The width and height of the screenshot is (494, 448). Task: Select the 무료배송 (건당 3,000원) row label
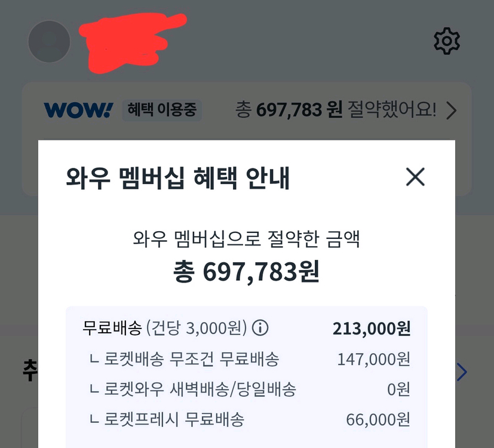click(164, 328)
